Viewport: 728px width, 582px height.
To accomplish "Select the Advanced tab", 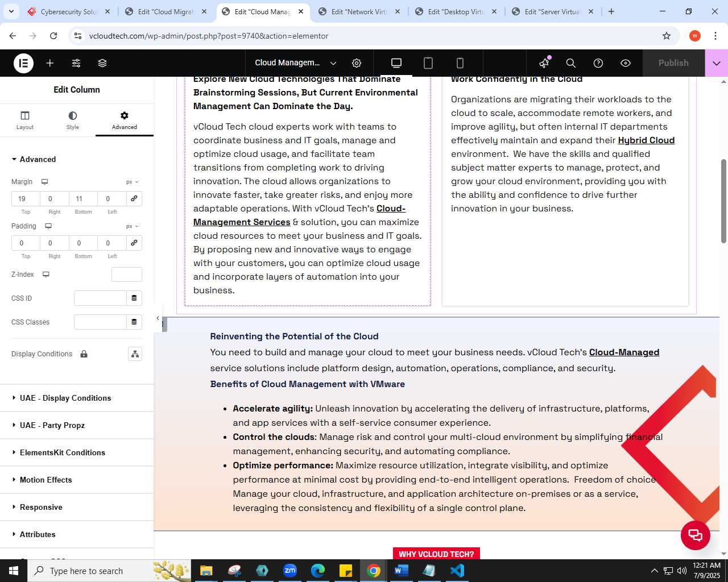I will 125,120.
